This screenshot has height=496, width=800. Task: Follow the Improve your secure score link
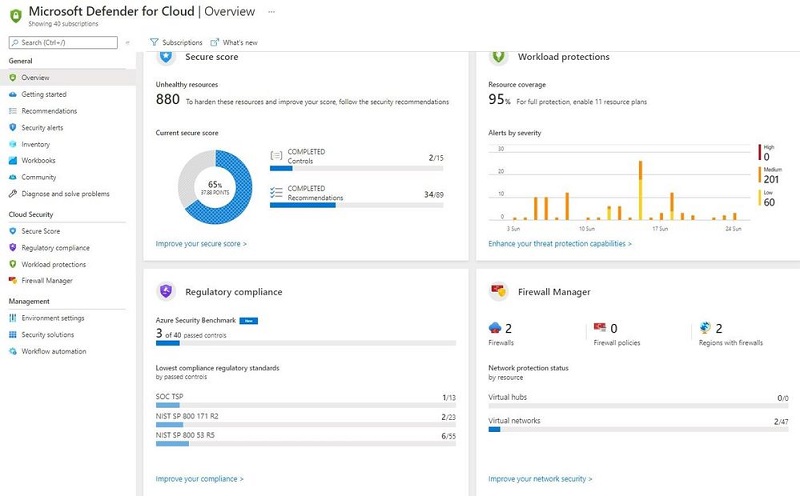pos(201,244)
